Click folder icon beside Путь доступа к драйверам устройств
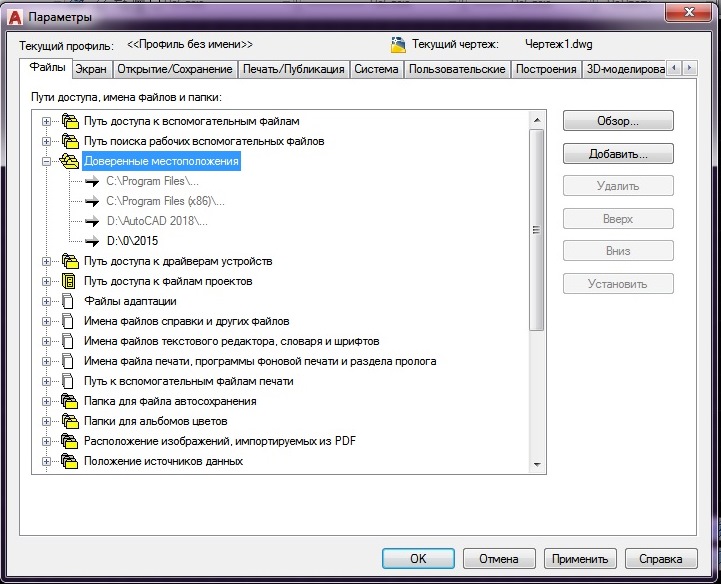 [x=69, y=261]
